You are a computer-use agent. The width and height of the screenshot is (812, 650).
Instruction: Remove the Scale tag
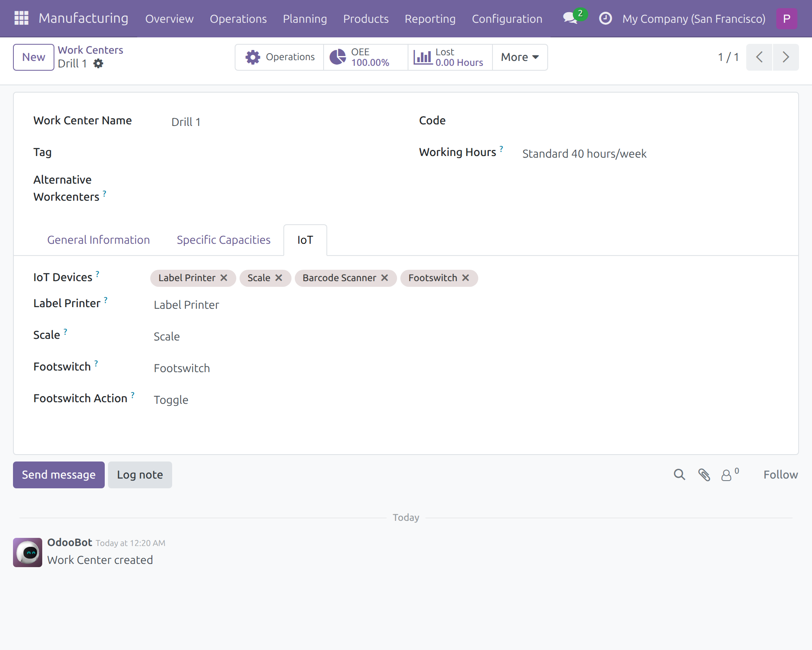pyautogui.click(x=279, y=278)
